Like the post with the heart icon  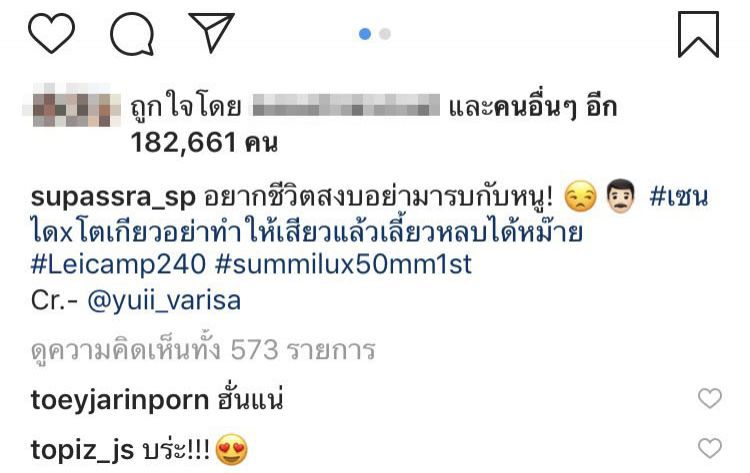pos(52,33)
